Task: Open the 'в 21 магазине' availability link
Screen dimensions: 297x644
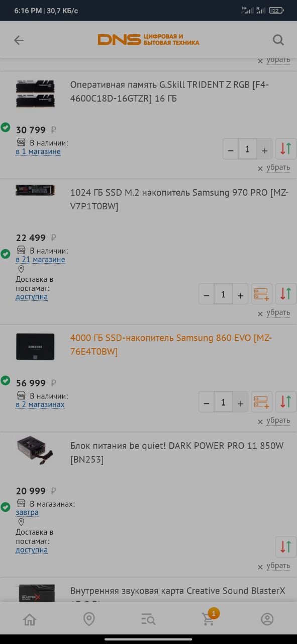Action: pos(40,260)
